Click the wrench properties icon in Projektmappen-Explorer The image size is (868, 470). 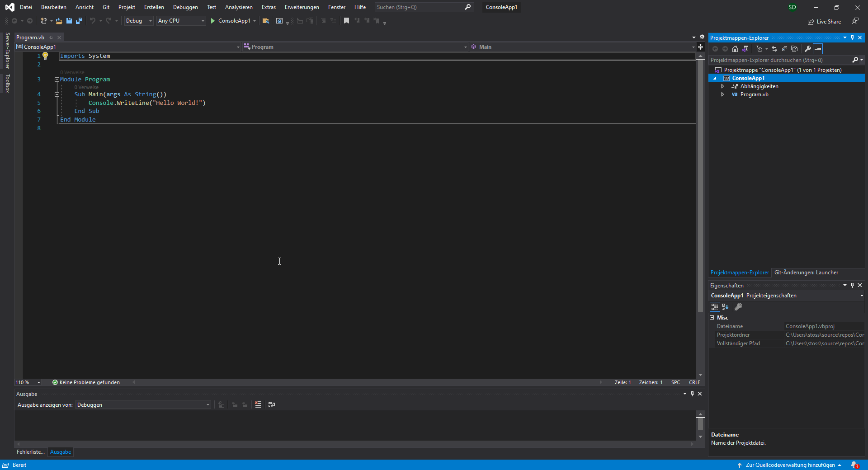808,49
